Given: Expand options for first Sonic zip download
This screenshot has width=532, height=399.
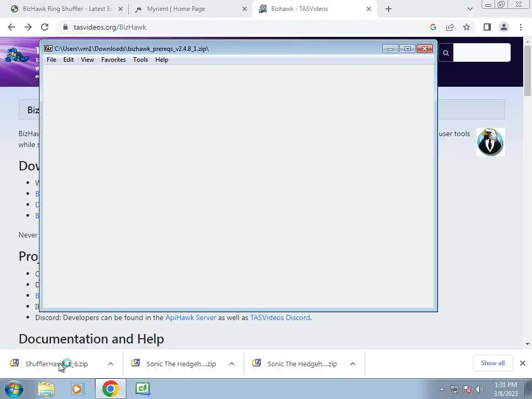Looking at the screenshot, I should point(232,364).
